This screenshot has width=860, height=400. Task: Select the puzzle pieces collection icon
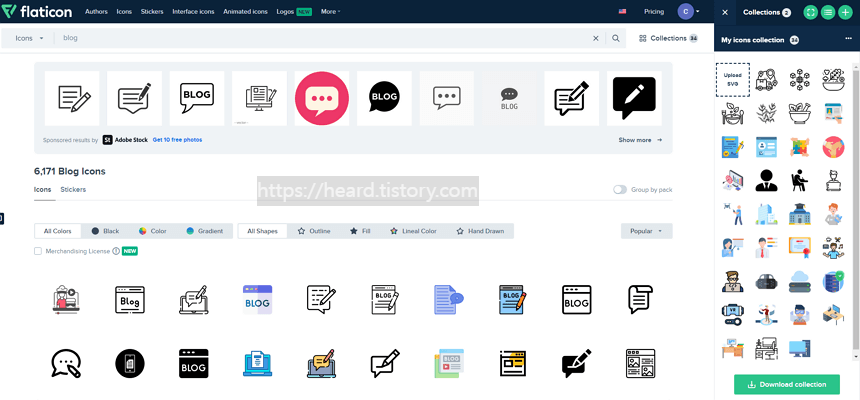[800, 147]
